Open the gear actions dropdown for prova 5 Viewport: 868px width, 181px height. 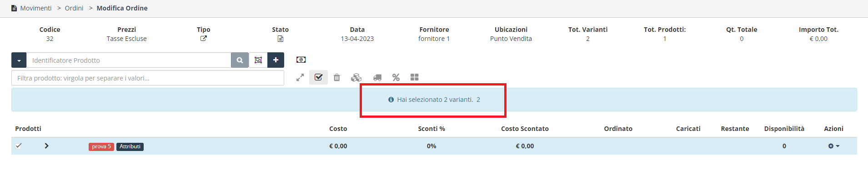[x=833, y=146]
